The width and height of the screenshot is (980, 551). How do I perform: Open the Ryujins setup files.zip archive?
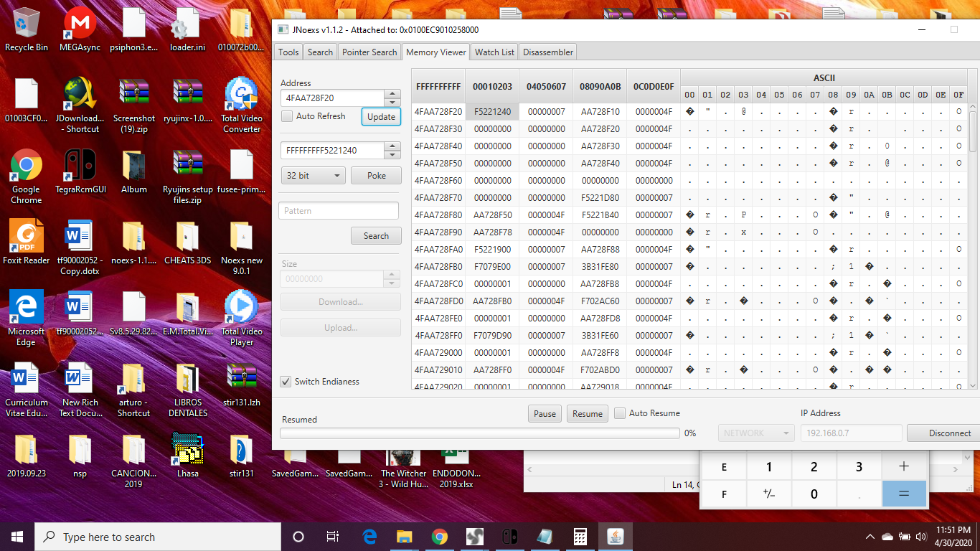(187, 176)
